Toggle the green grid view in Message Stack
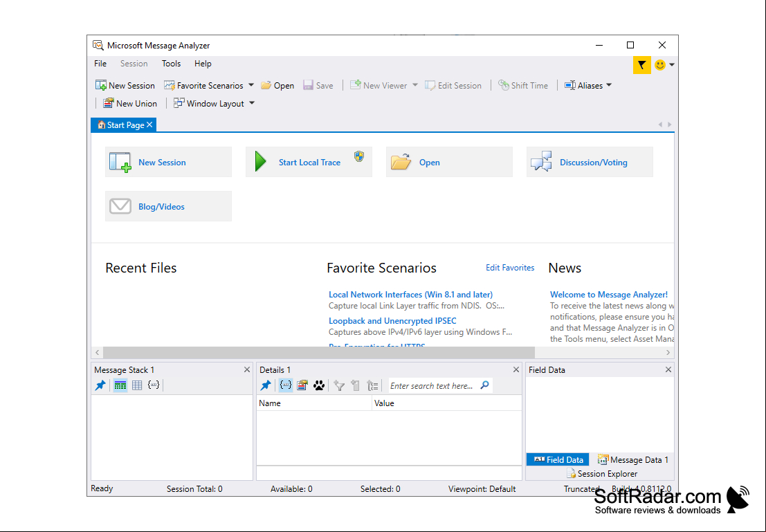 [120, 385]
